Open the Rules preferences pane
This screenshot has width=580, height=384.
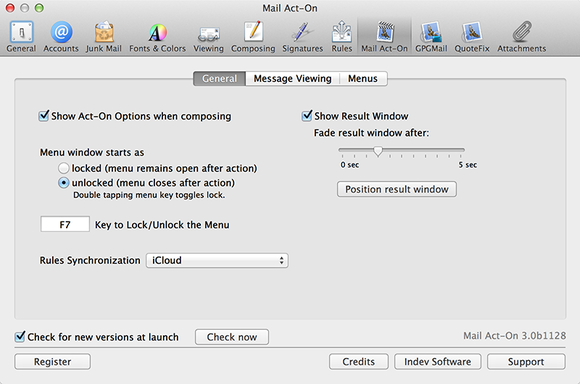click(x=342, y=36)
